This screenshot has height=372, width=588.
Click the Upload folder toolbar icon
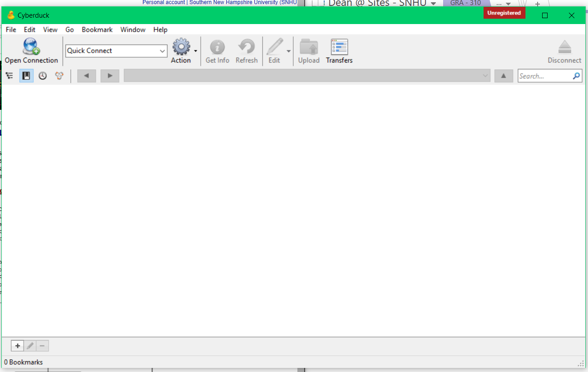coord(309,47)
